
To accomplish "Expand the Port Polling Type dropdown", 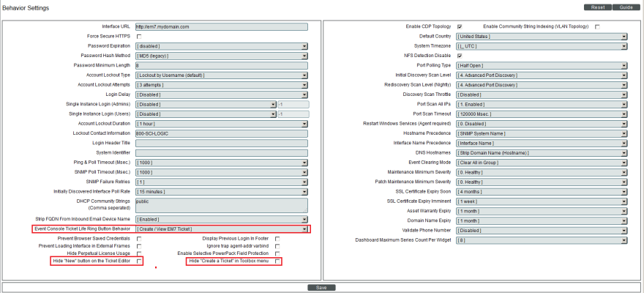I will [542, 65].
